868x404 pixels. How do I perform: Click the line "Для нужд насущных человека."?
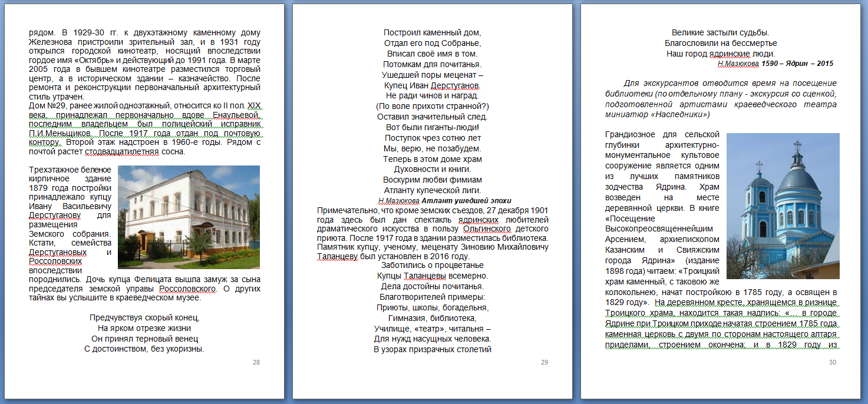(x=433, y=339)
